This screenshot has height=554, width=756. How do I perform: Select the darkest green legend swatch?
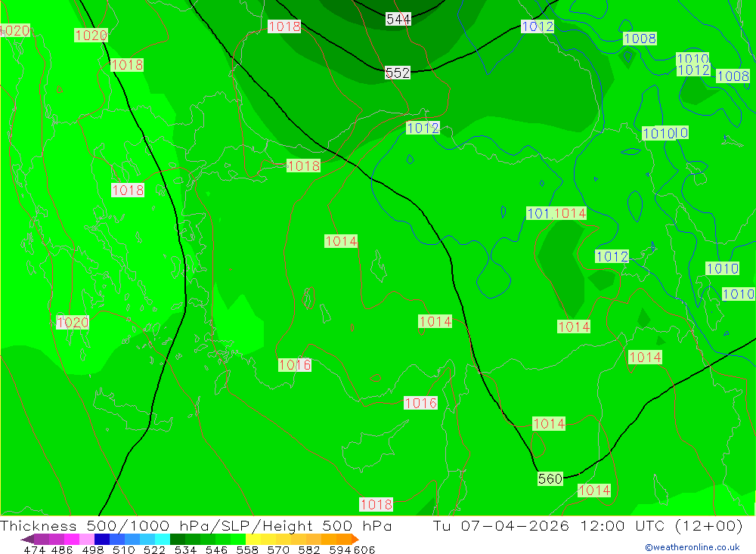click(x=178, y=539)
